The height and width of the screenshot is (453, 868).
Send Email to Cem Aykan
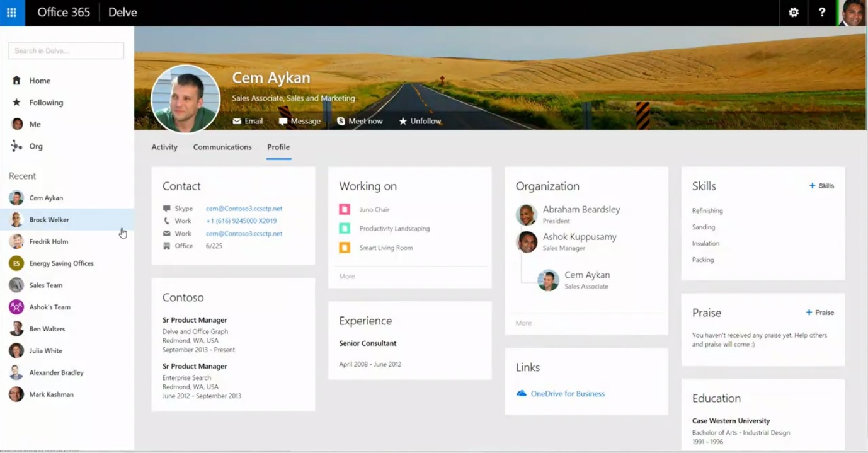pos(248,121)
